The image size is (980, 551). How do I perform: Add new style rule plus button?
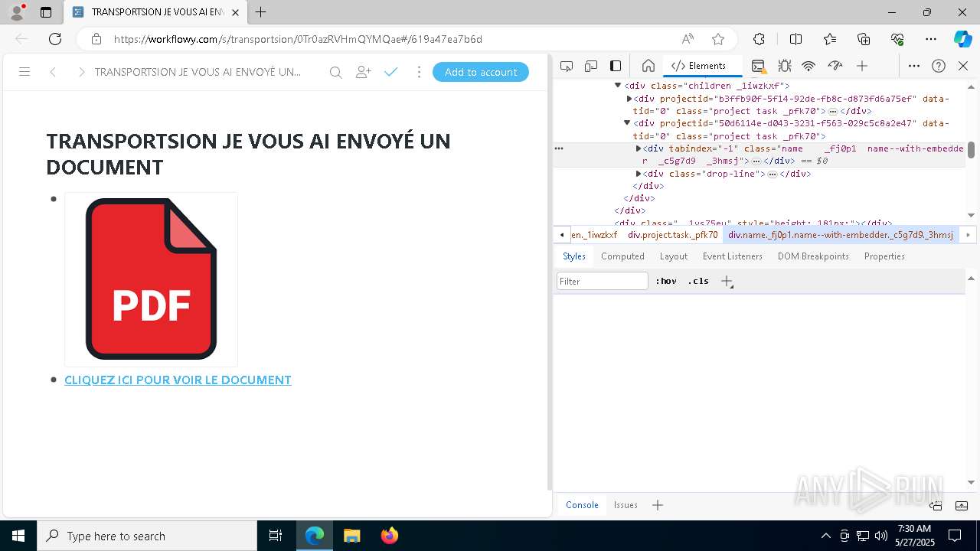727,281
